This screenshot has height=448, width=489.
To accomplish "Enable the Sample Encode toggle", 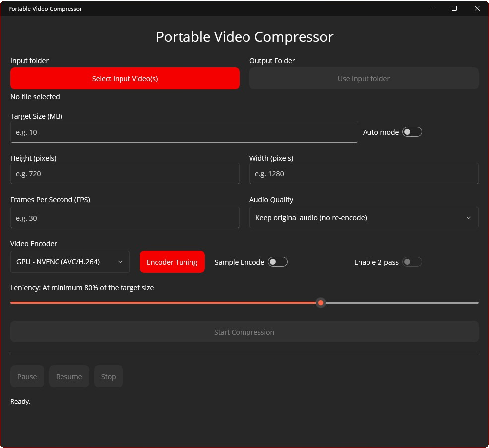I will [x=277, y=262].
